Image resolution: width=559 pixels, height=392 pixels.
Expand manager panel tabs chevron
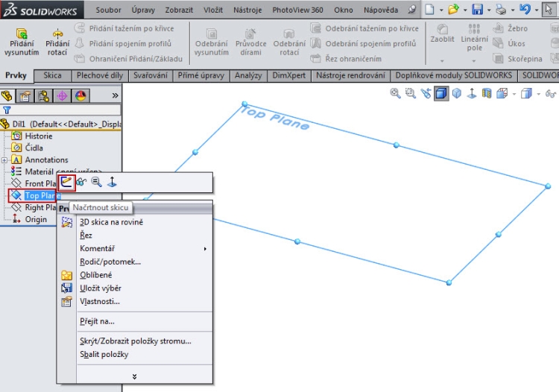[x=115, y=95]
